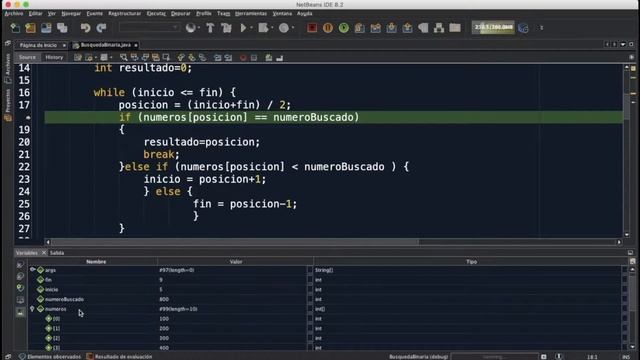Stop the debugger session with red square

click(x=312, y=28)
